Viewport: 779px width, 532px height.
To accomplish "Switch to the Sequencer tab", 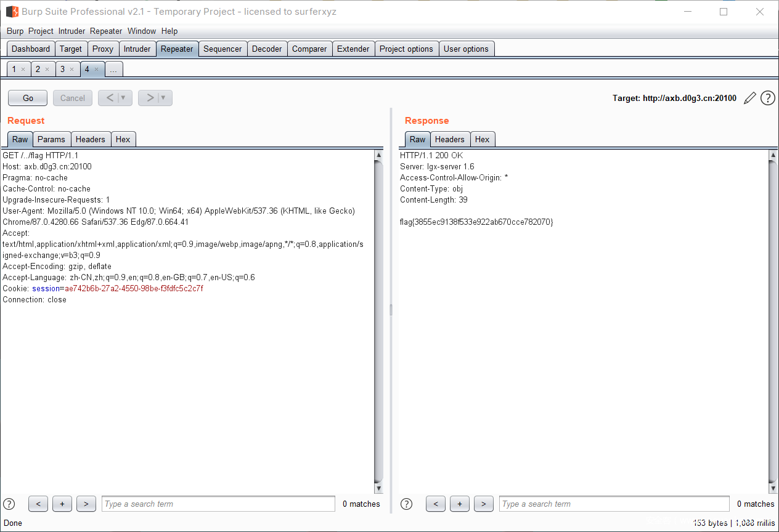I will pyautogui.click(x=222, y=49).
